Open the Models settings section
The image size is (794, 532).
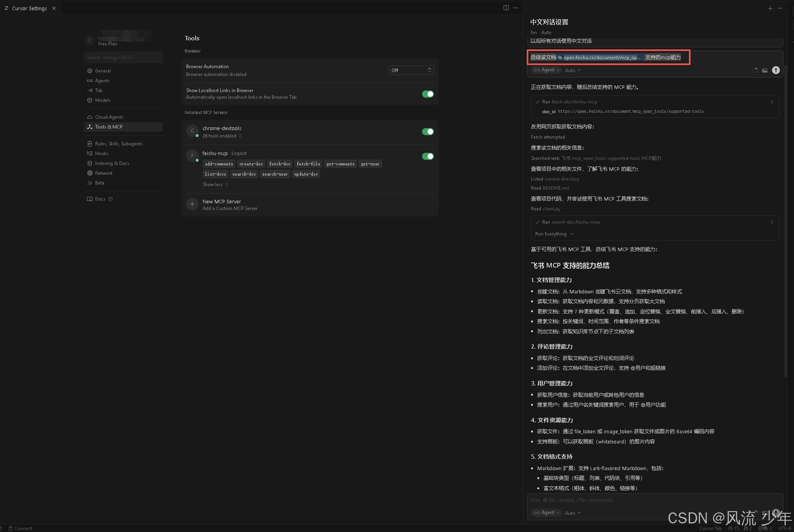coord(103,100)
